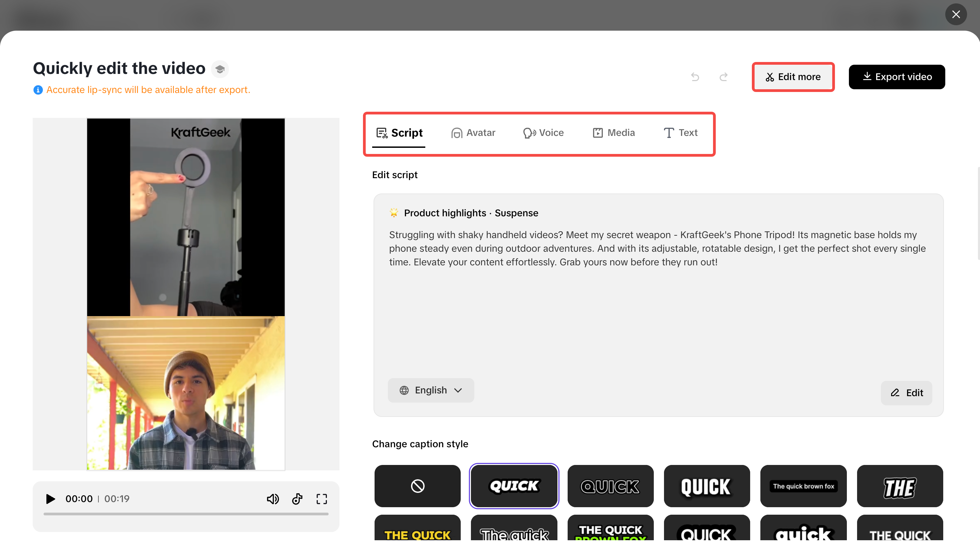Click the 'Change caption style' heading
The height and width of the screenshot is (545, 980).
coord(420,444)
